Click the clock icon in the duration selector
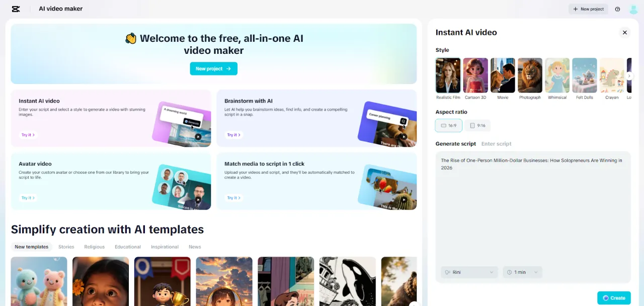This screenshot has height=306, width=644. pyautogui.click(x=511, y=272)
